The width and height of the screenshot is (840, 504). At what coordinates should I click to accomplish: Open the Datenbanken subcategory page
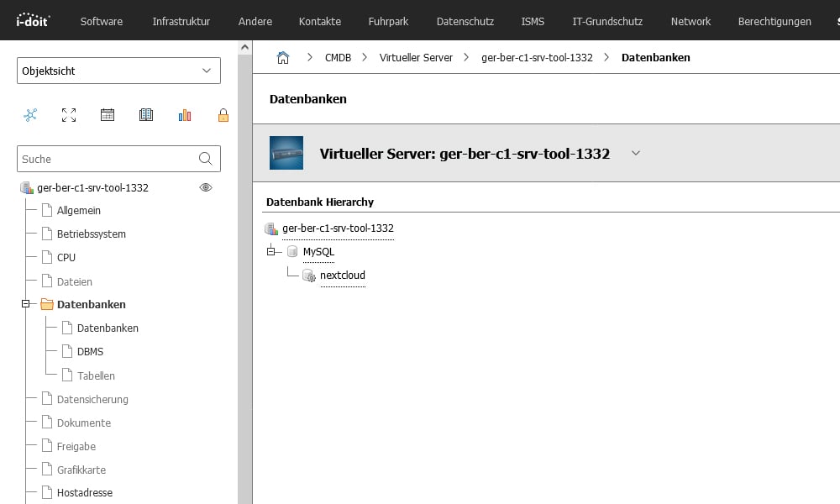[x=108, y=328]
